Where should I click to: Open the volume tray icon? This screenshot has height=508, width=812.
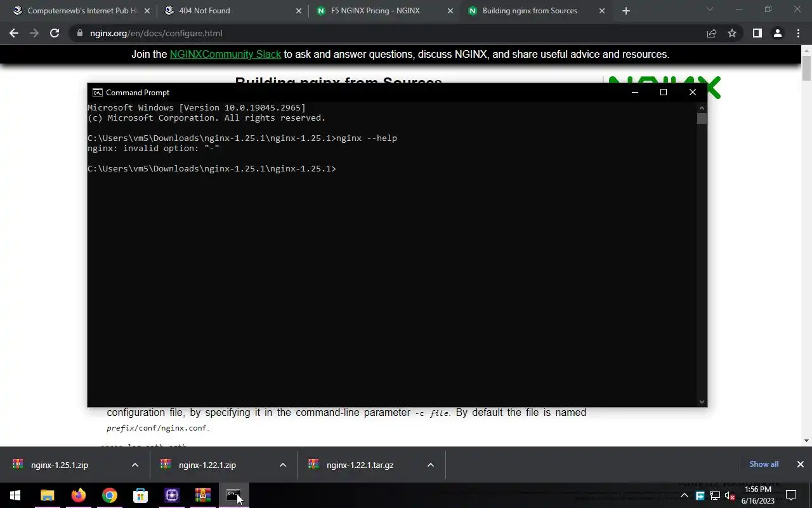[730, 495]
